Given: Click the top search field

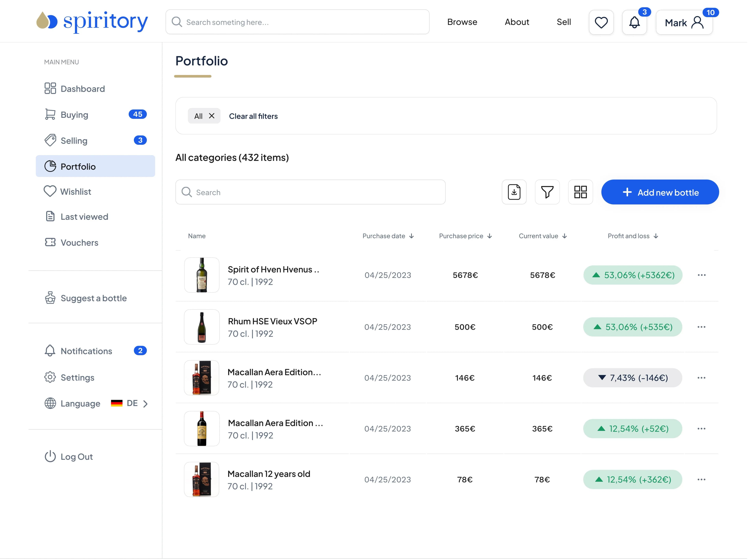Looking at the screenshot, I should 297,22.
